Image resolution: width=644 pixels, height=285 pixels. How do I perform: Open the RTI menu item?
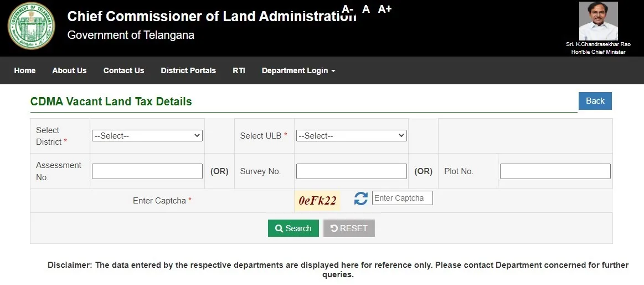(239, 70)
